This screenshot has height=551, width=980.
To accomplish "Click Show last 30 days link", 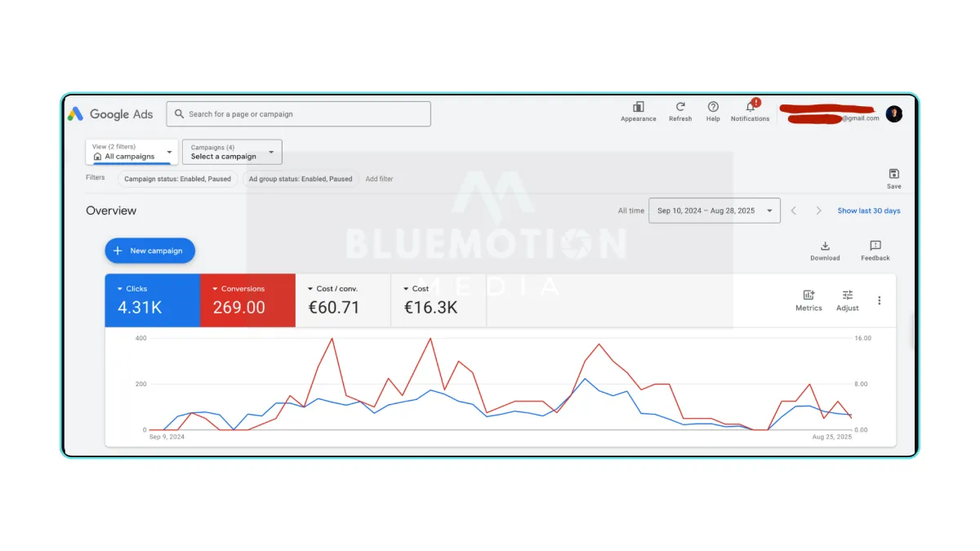I will coord(869,211).
